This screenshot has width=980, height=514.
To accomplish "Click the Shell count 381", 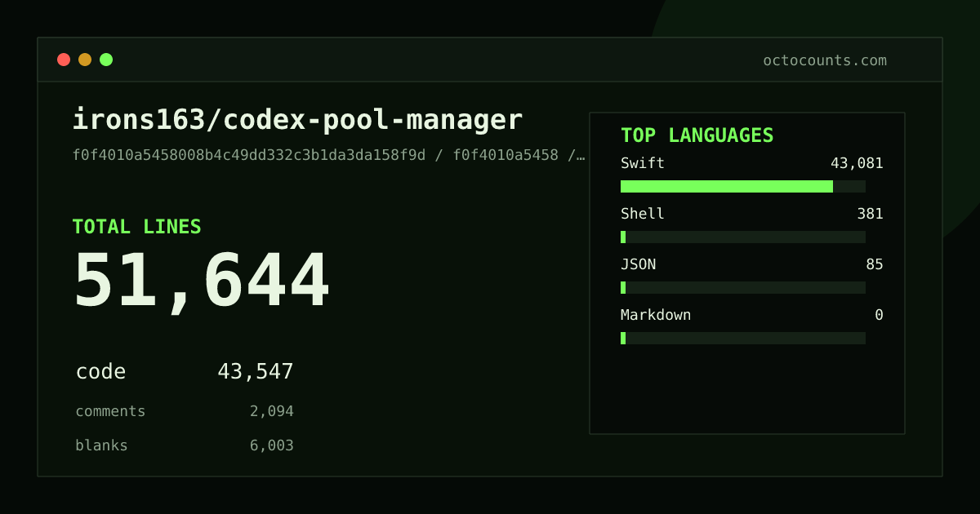I will tap(870, 214).
